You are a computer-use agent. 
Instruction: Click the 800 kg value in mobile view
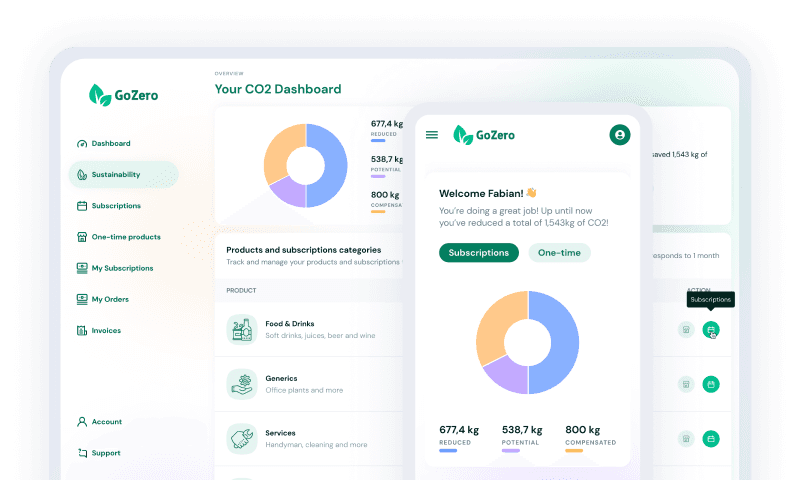(x=583, y=430)
